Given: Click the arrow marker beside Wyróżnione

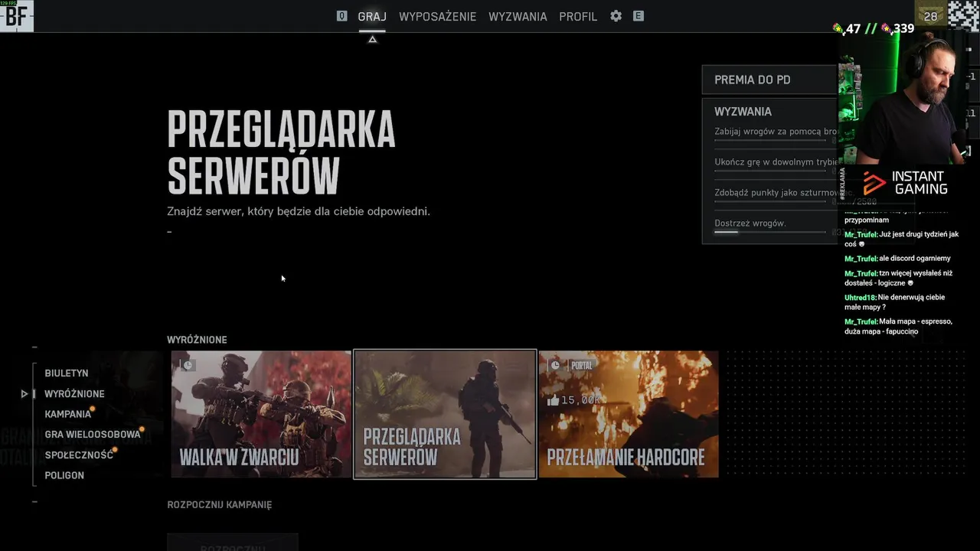Looking at the screenshot, I should pyautogui.click(x=24, y=393).
